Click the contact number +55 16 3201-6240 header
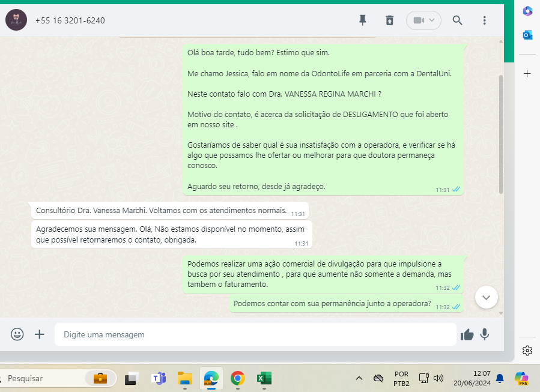This screenshot has height=392, width=540. (70, 20)
